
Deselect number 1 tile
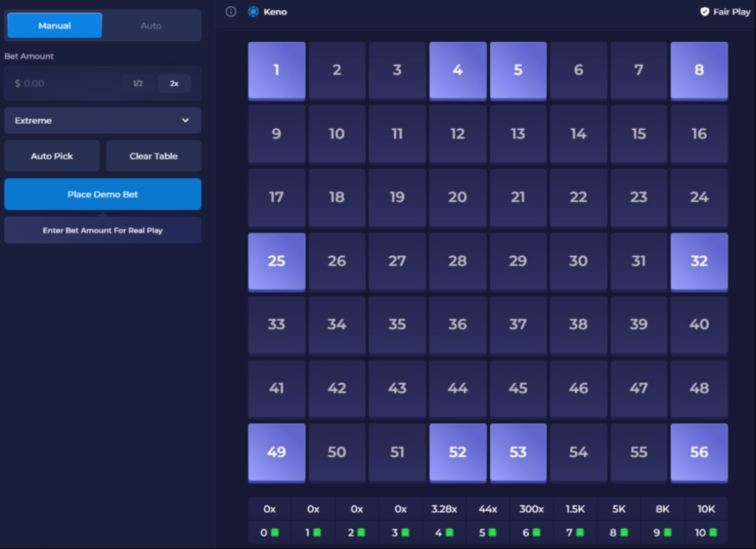click(x=277, y=71)
